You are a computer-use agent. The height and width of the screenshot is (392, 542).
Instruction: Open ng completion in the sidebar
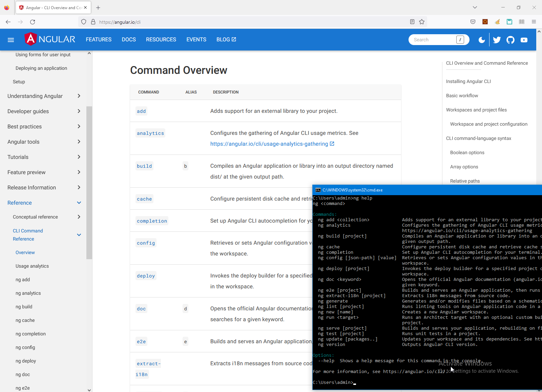(x=30, y=334)
